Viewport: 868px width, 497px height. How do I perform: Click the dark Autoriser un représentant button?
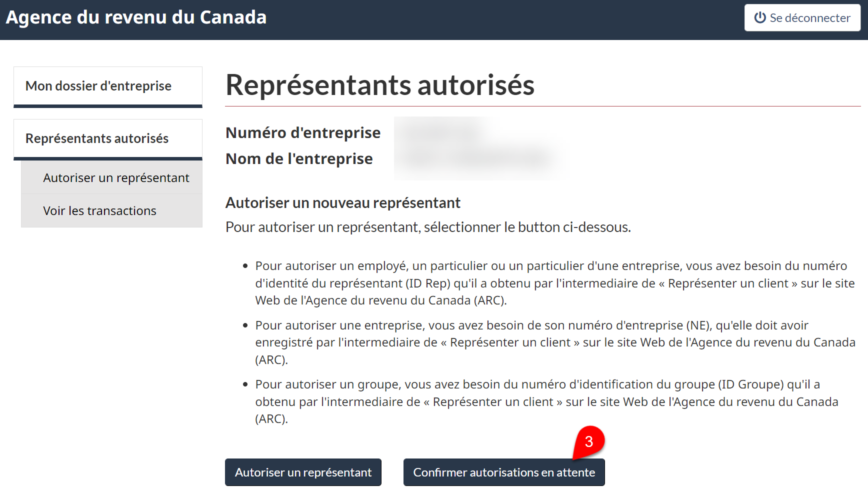[x=303, y=472]
